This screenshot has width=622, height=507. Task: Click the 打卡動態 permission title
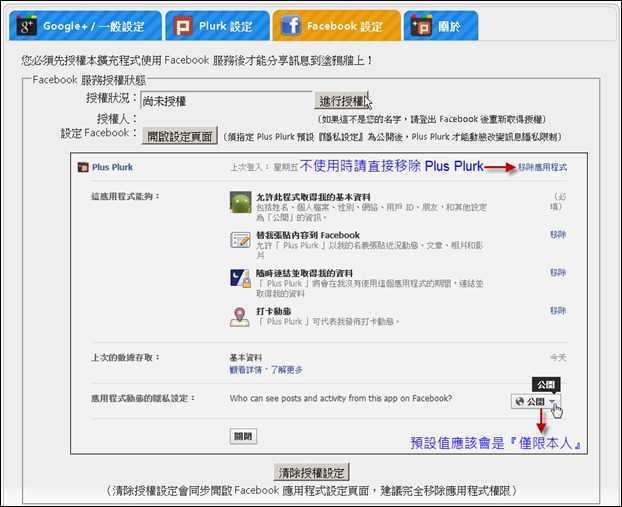(x=273, y=311)
